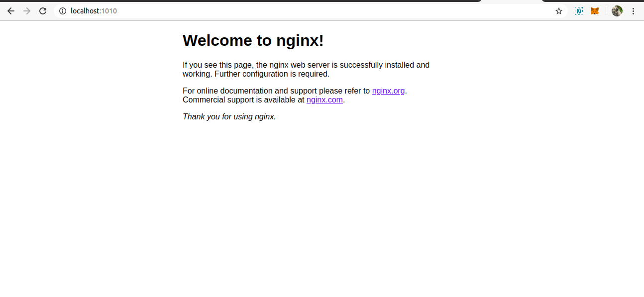This screenshot has height=297, width=644.
Task: Click the 'Welcome to nginx!' heading
Action: coord(253,40)
